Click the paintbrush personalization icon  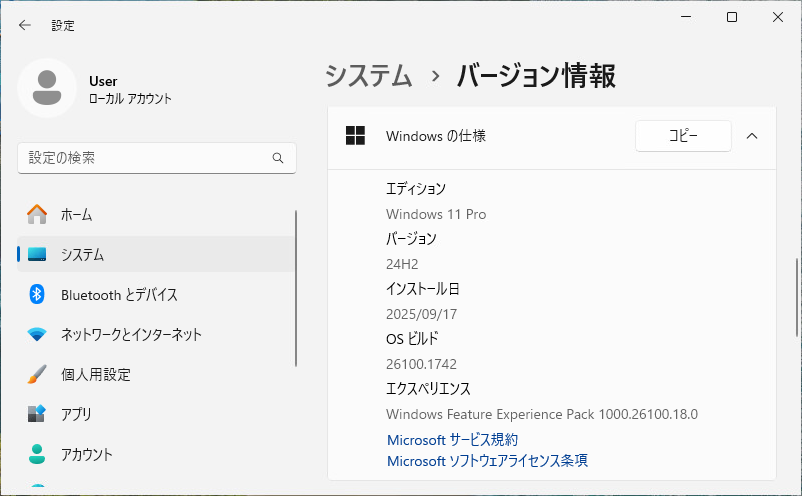pyautogui.click(x=37, y=374)
